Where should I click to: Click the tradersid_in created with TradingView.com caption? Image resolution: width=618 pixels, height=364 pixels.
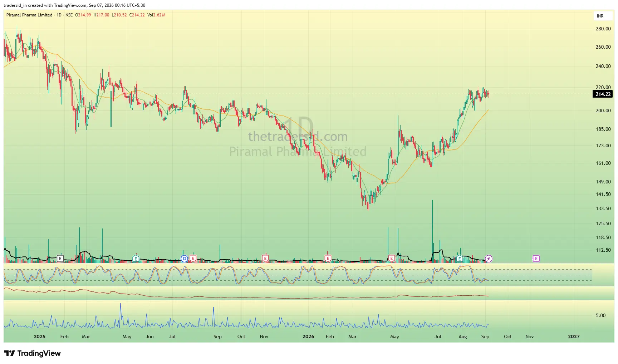[74, 5]
